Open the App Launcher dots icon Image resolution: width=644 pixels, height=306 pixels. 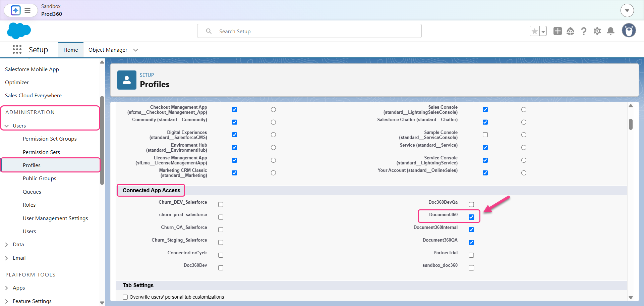[17, 50]
